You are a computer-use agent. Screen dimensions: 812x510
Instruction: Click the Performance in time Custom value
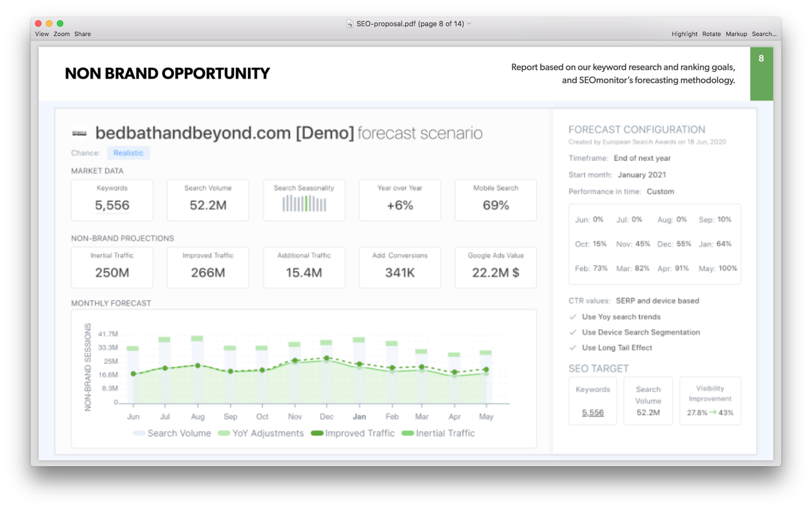point(660,192)
